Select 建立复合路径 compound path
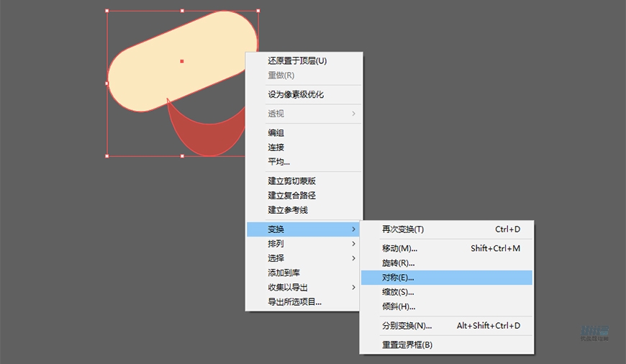The image size is (626, 364). click(x=291, y=196)
